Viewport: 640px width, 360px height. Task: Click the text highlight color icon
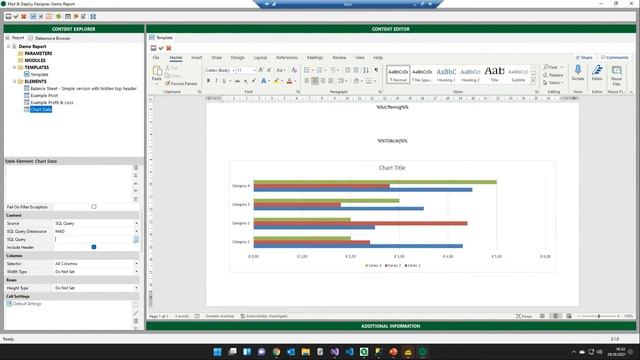(x=276, y=81)
